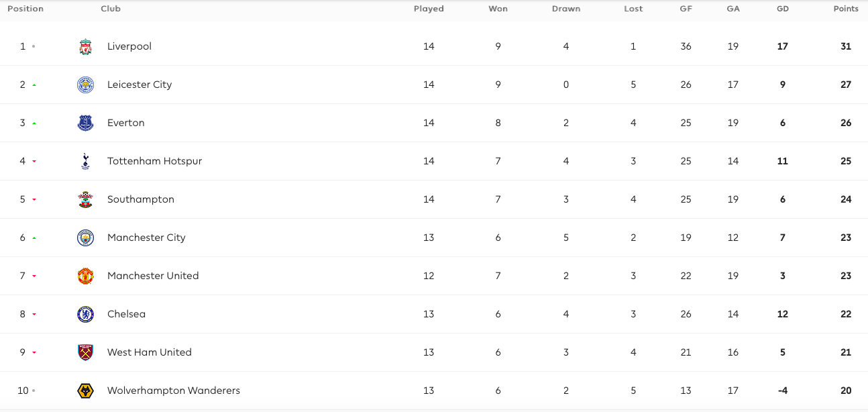The width and height of the screenshot is (868, 412).
Task: Click the Everton club crest
Action: (85, 123)
